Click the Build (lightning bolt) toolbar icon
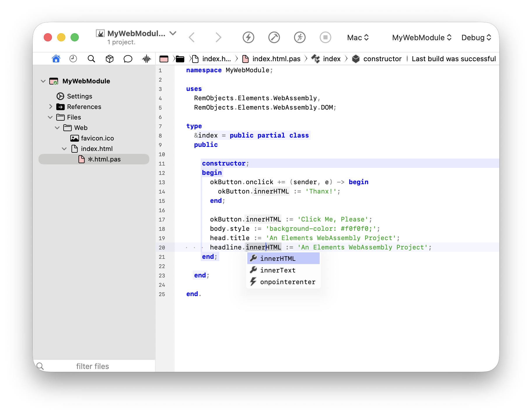The image size is (532, 415). (x=248, y=37)
